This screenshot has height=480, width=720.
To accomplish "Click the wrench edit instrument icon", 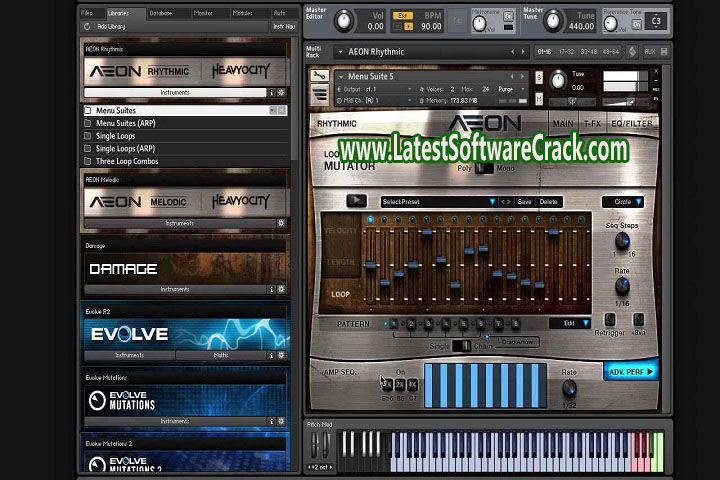I will coord(319,76).
